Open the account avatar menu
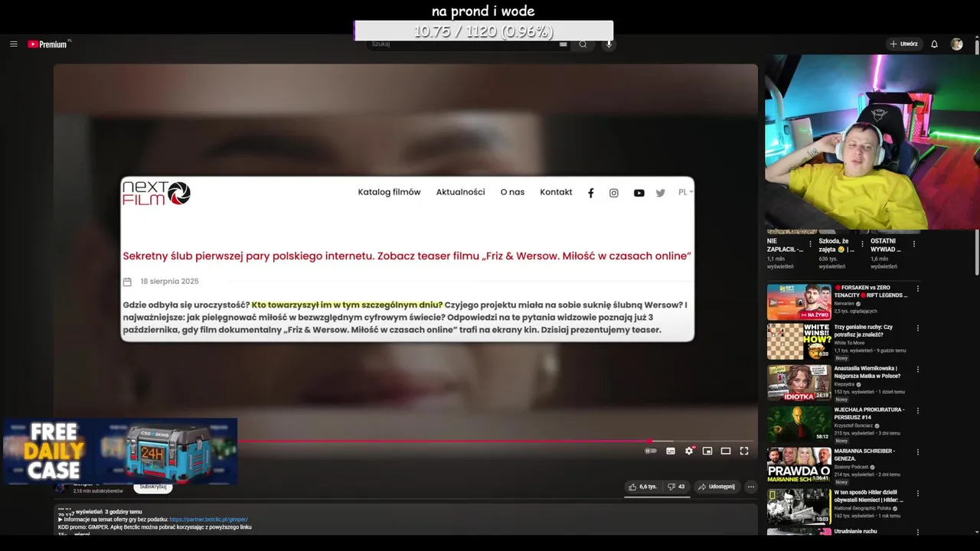 [956, 44]
